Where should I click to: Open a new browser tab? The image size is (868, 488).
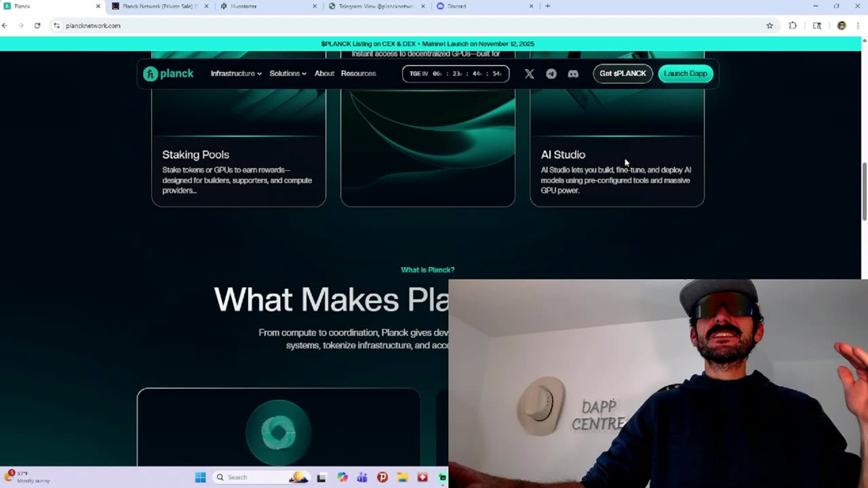click(x=548, y=6)
